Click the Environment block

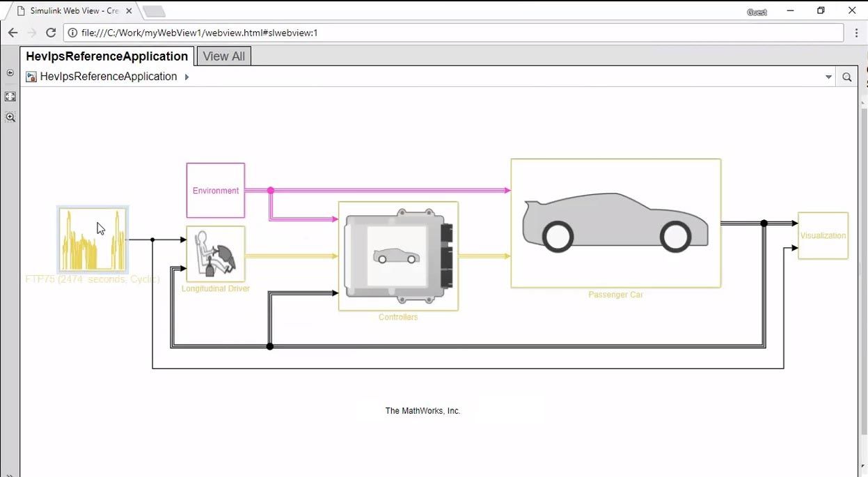[x=215, y=190]
